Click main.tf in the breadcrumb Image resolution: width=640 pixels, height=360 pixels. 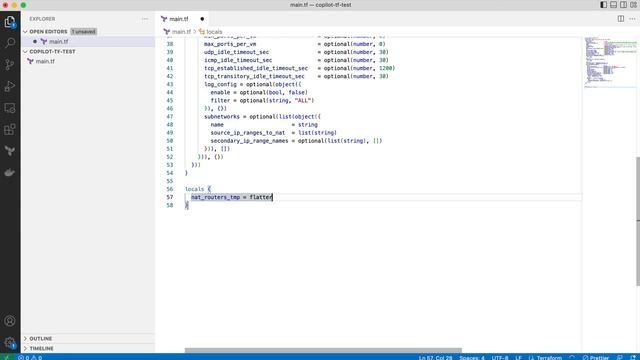pos(181,31)
